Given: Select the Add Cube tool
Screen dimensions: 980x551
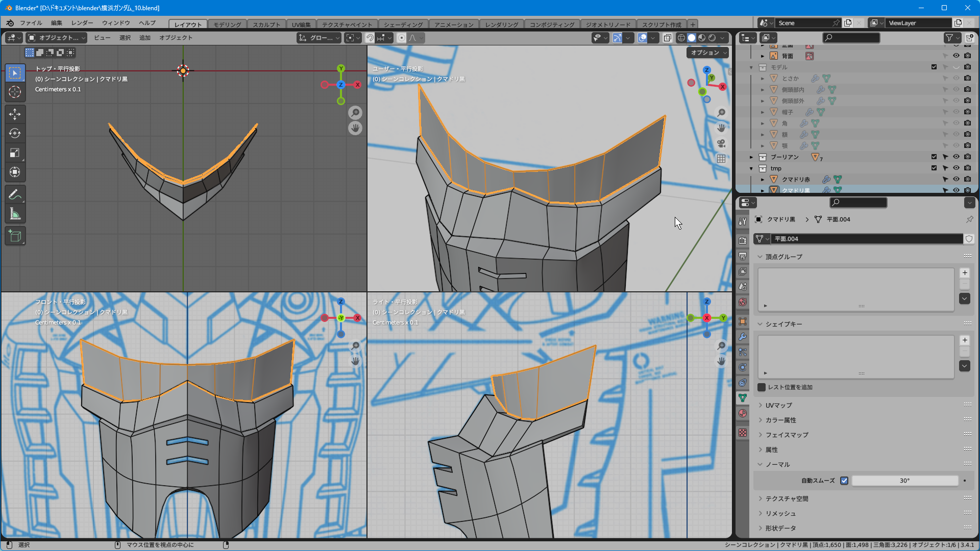Looking at the screenshot, I should click(x=15, y=236).
